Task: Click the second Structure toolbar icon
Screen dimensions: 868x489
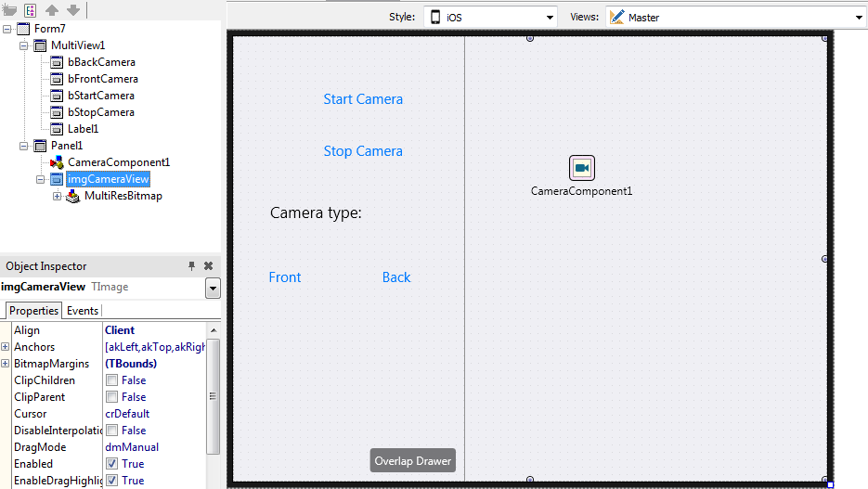Action: (x=31, y=10)
